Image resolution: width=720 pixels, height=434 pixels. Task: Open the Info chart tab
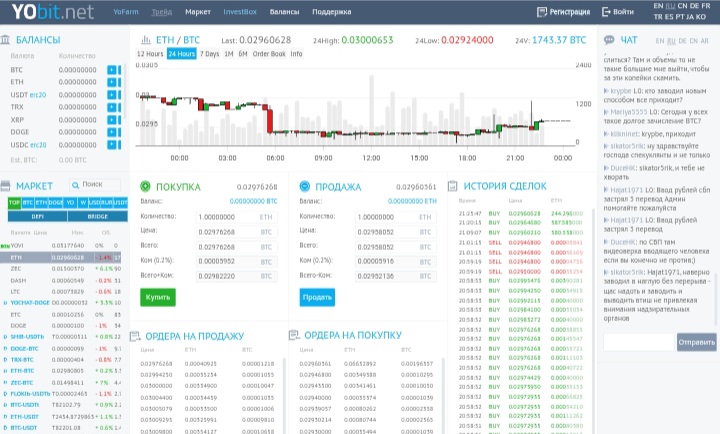click(296, 54)
